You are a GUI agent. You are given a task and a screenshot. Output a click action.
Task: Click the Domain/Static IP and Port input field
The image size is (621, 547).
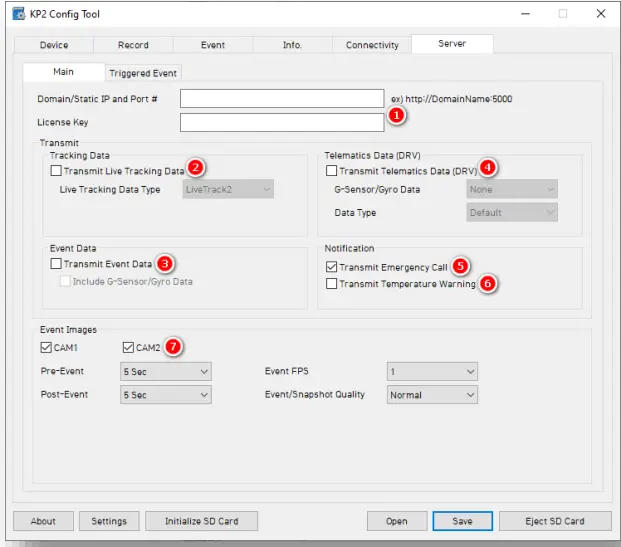282,98
